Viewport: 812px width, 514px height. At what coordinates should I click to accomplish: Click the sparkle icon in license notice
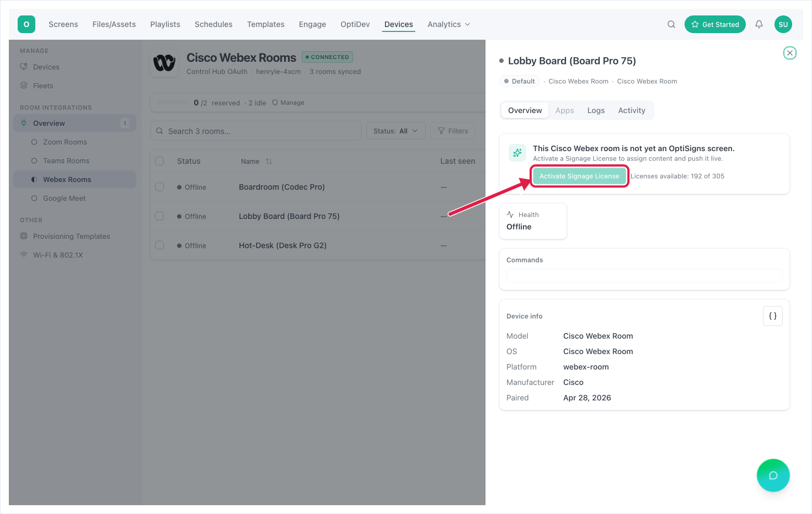click(x=517, y=153)
